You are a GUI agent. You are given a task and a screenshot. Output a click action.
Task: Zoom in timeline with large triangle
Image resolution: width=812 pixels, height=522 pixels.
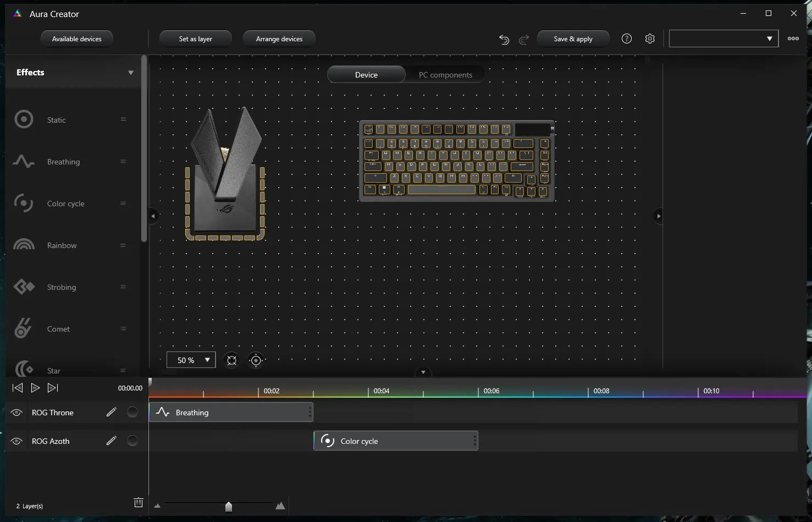(280, 505)
